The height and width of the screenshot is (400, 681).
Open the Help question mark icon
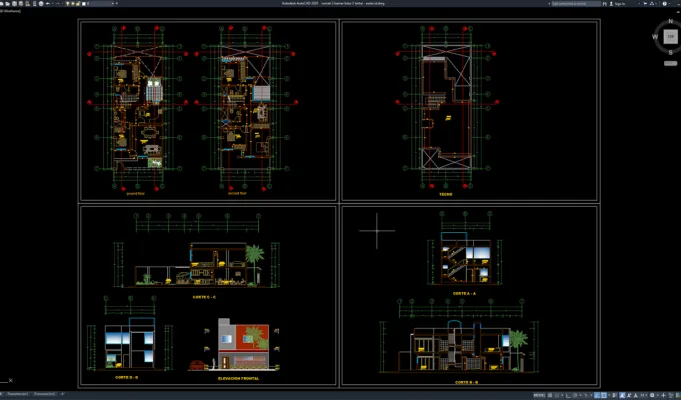(x=664, y=3)
